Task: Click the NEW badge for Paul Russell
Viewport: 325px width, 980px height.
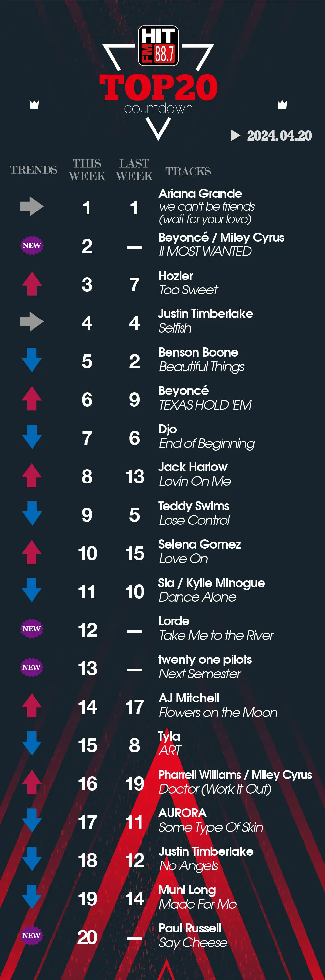Action: pyautogui.click(x=32, y=935)
